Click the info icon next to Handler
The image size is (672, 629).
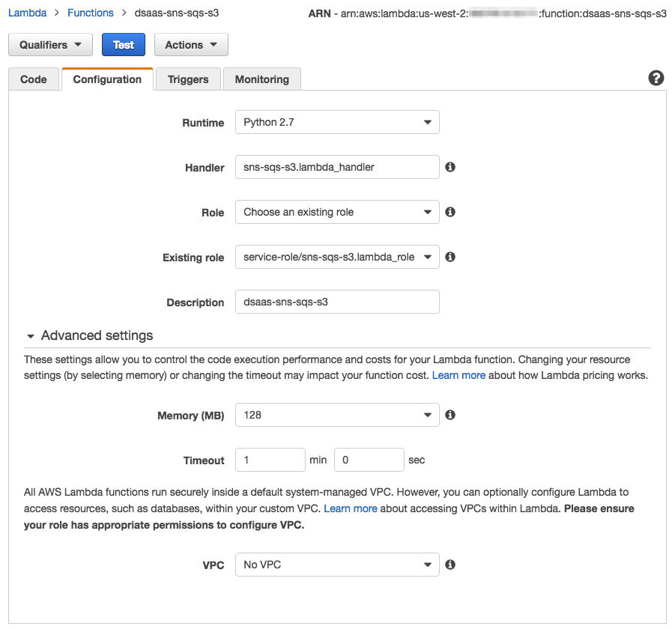point(449,167)
